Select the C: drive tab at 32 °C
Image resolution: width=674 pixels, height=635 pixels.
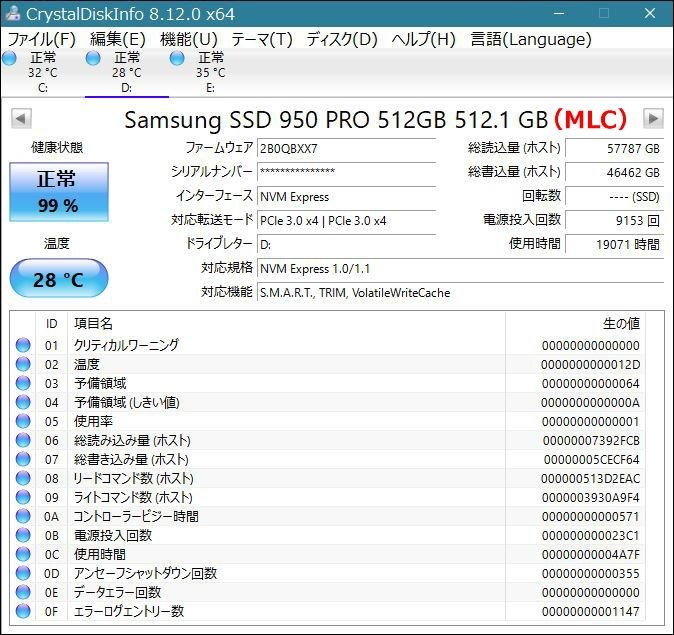43,72
